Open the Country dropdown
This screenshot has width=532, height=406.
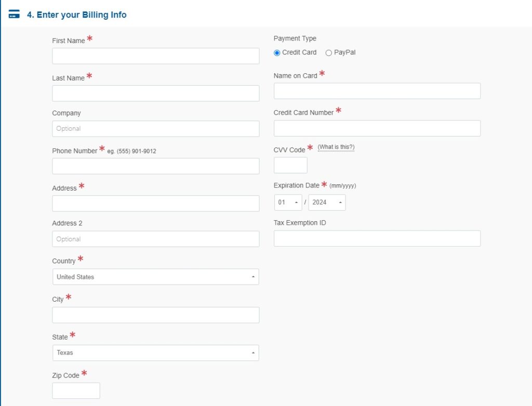pos(156,277)
